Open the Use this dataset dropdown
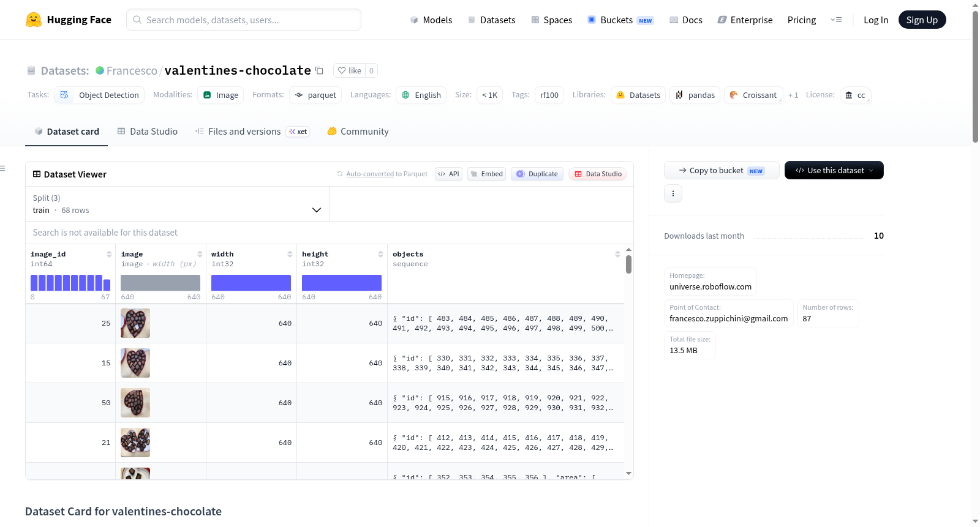This screenshot has height=527, width=980. coord(834,170)
